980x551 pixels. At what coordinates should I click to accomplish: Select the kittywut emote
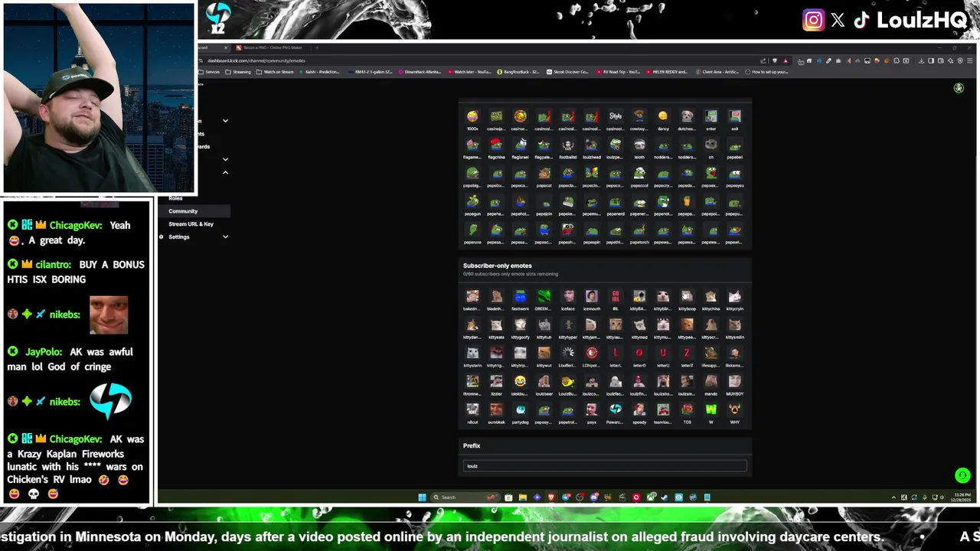544,354
